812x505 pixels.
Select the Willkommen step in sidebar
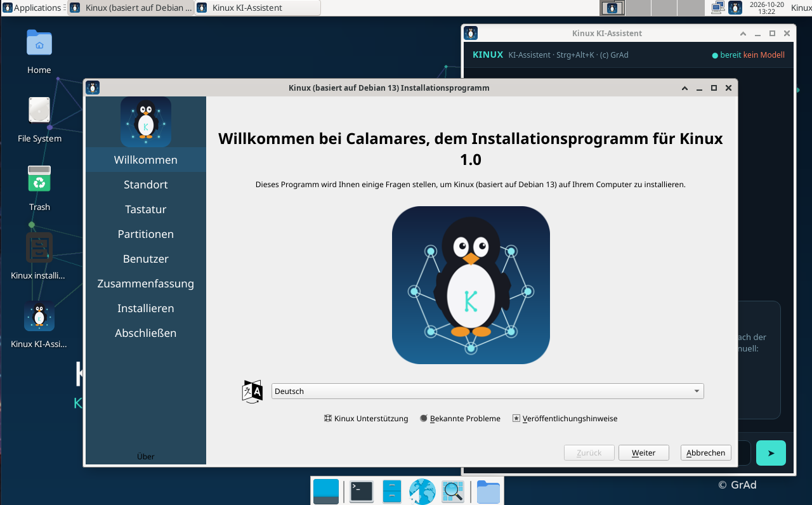(146, 160)
